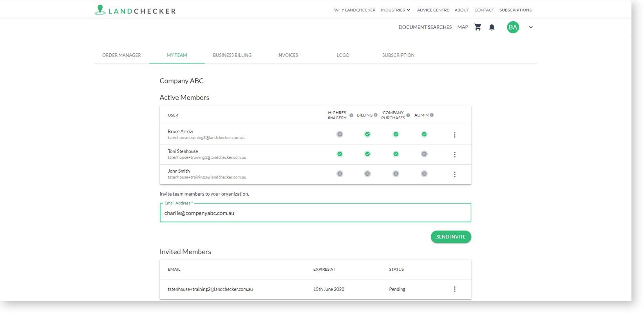Click invited email tstenhouse+training2@landchecker.com.au
Image resolution: width=644 pixels, height=313 pixels.
pyautogui.click(x=210, y=289)
